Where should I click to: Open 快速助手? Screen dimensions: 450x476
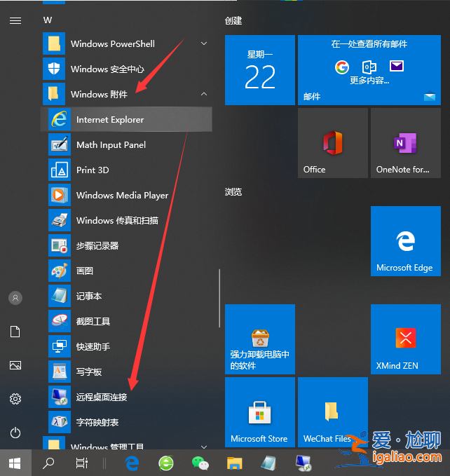point(126,346)
